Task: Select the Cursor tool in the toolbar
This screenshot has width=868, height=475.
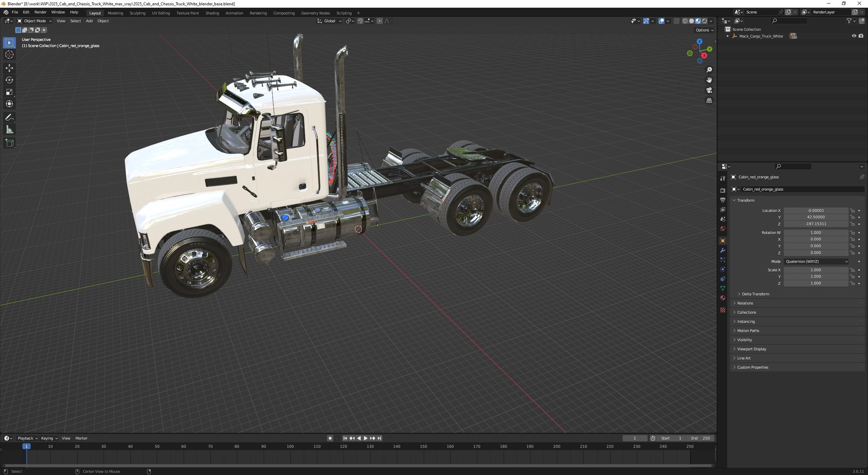Action: 9,55
